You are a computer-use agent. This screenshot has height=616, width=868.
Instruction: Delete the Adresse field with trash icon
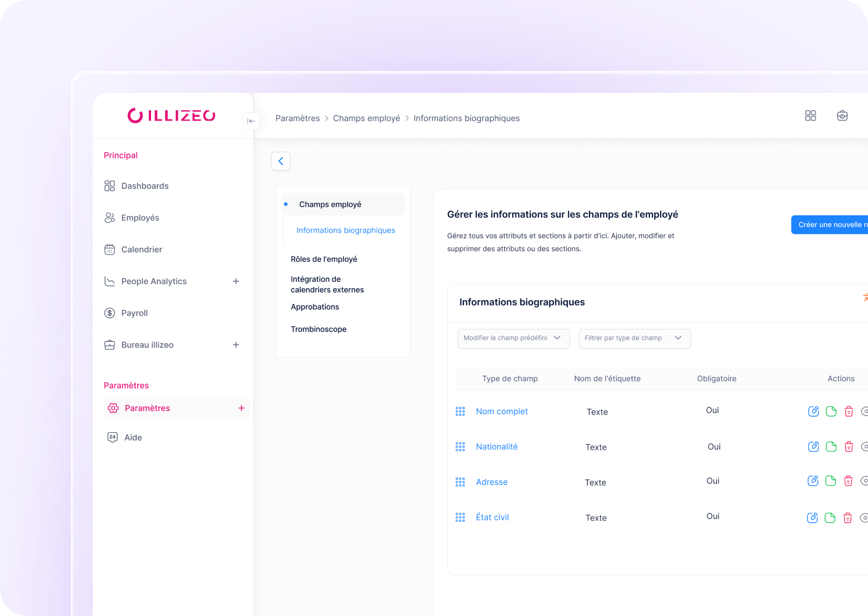[848, 481]
